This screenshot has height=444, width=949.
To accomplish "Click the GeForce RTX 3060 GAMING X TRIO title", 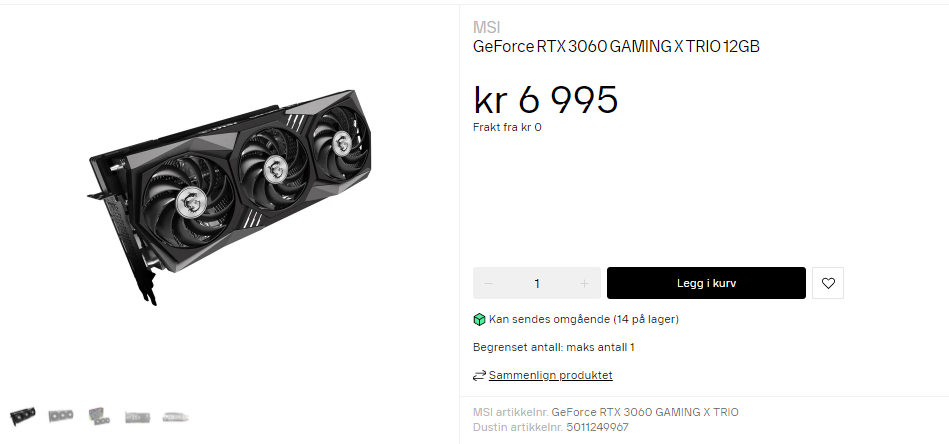I will 616,47.
